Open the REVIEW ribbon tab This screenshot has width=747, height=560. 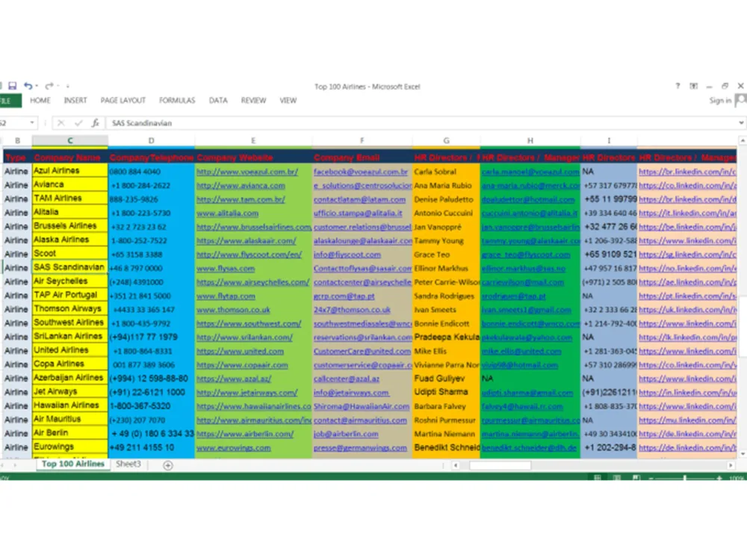click(x=253, y=101)
